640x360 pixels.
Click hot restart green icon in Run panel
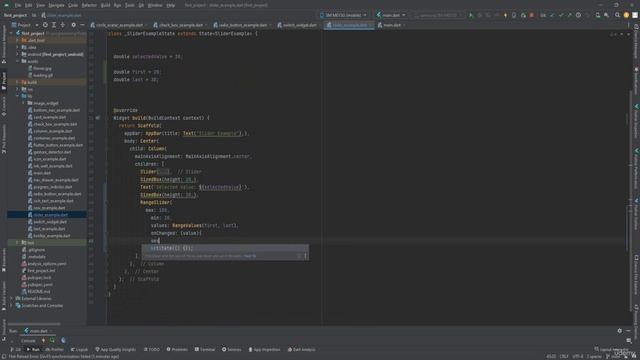52,340
